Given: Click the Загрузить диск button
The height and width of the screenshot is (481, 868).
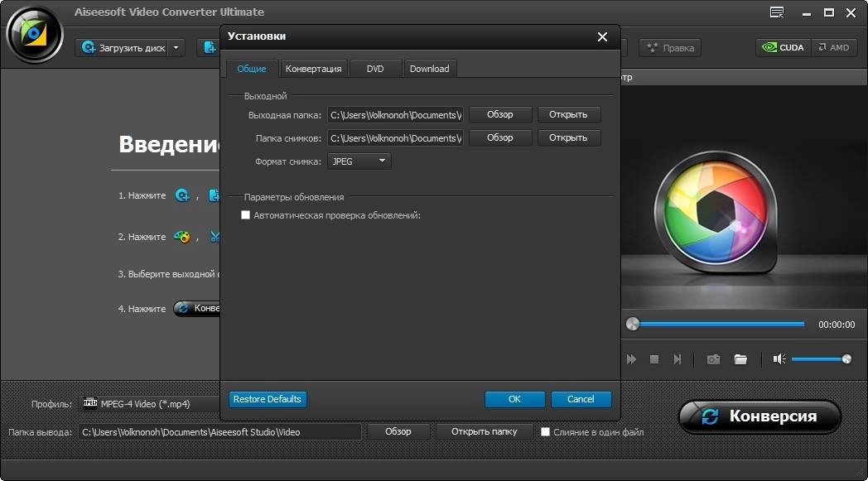Looking at the screenshot, I should tap(121, 47).
